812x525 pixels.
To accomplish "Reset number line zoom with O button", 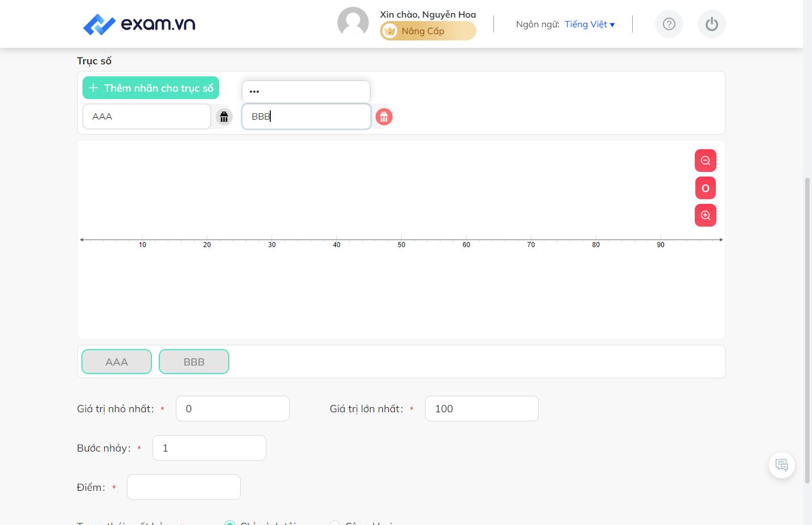I will (706, 188).
